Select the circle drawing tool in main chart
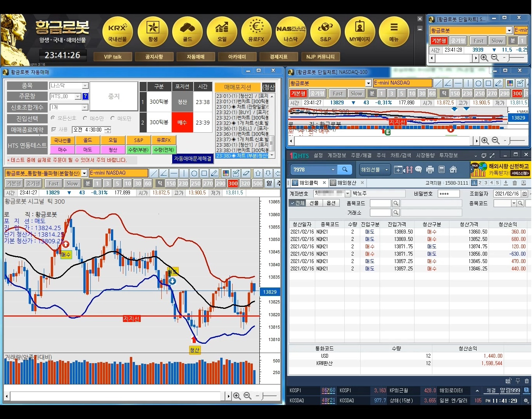The width and height of the screenshot is (532, 419). [194, 173]
